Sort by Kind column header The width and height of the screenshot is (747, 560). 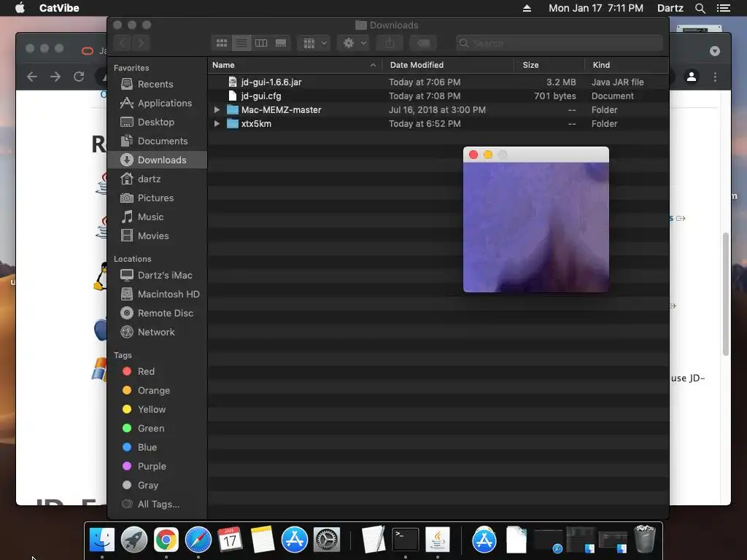pos(627,65)
